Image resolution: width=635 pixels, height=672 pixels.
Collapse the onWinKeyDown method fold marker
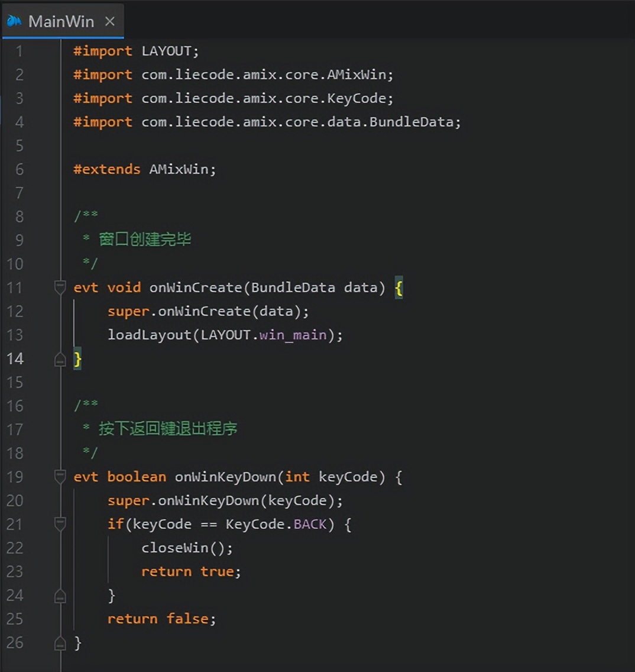(x=60, y=477)
